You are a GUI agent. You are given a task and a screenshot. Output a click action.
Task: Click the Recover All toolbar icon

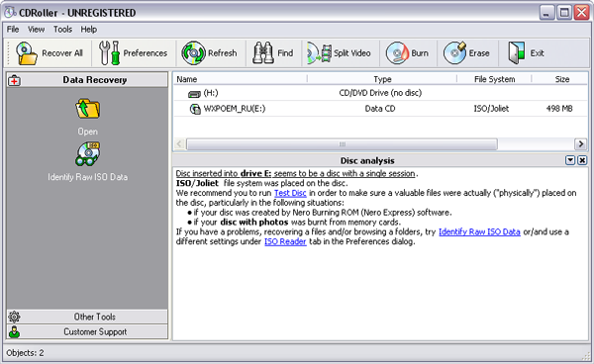pos(26,53)
